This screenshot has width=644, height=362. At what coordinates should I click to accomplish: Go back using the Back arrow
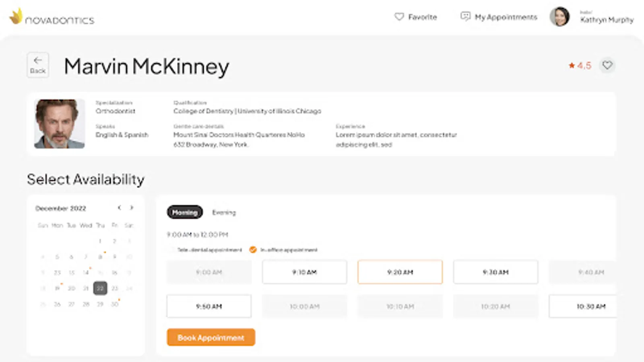[38, 65]
